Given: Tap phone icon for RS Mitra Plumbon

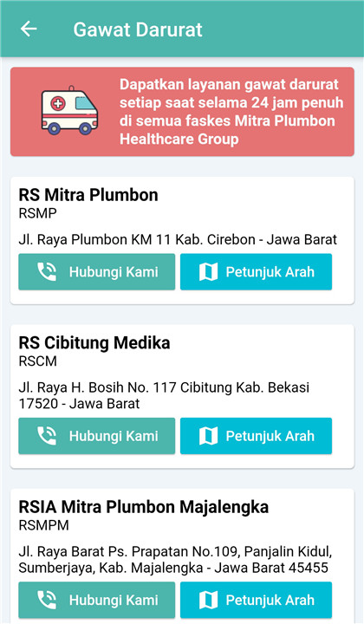Looking at the screenshot, I should (47, 272).
